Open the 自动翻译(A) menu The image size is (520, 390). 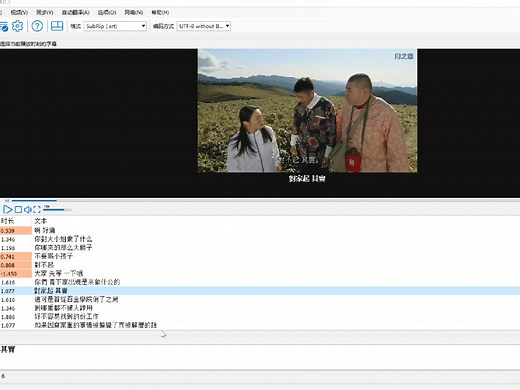[76, 12]
